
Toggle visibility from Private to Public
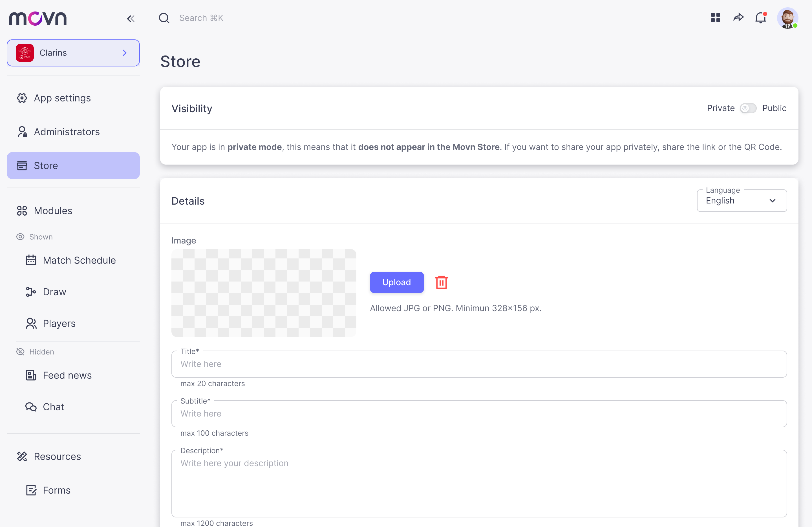tap(748, 108)
